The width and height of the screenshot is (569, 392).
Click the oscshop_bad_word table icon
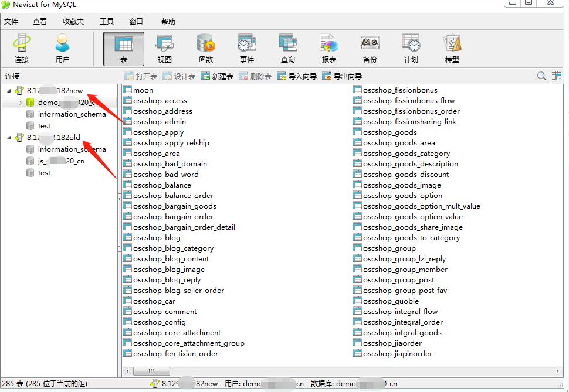click(x=127, y=173)
